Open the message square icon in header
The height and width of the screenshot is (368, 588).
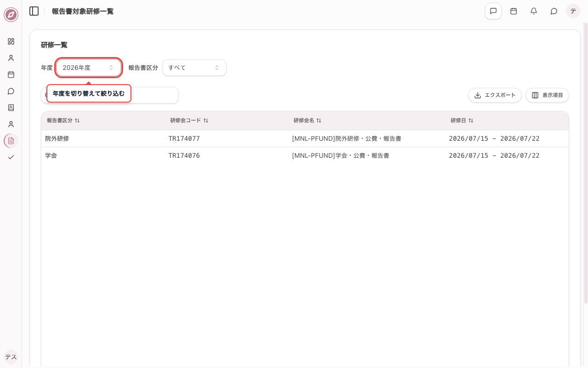click(x=493, y=11)
